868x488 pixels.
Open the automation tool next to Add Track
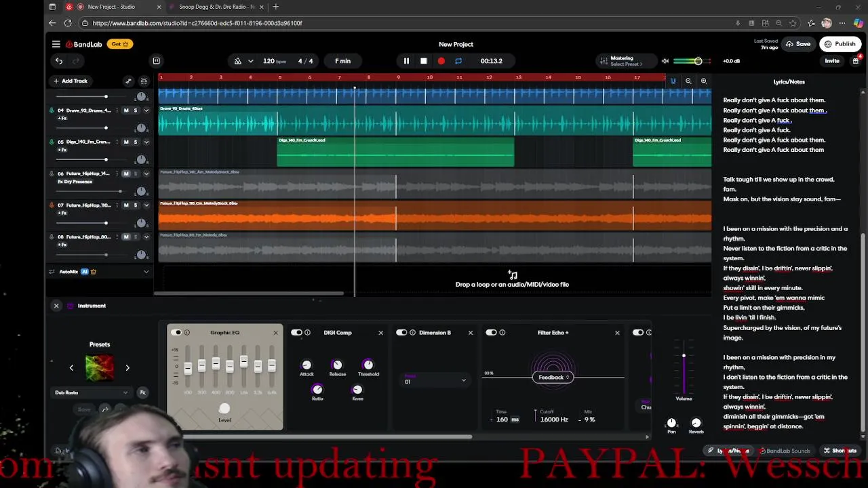pos(128,81)
